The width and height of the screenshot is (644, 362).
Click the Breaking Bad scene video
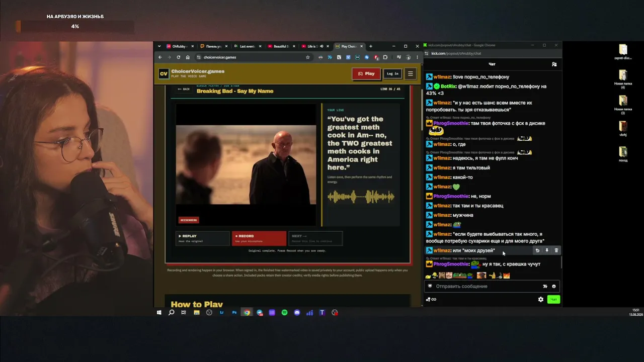click(x=246, y=165)
